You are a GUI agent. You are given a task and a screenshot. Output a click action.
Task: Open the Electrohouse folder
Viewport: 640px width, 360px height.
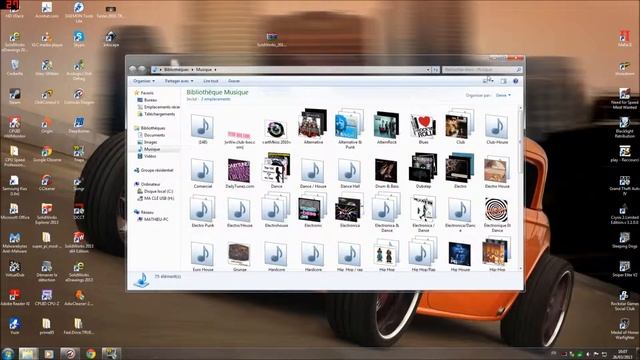[x=276, y=211]
